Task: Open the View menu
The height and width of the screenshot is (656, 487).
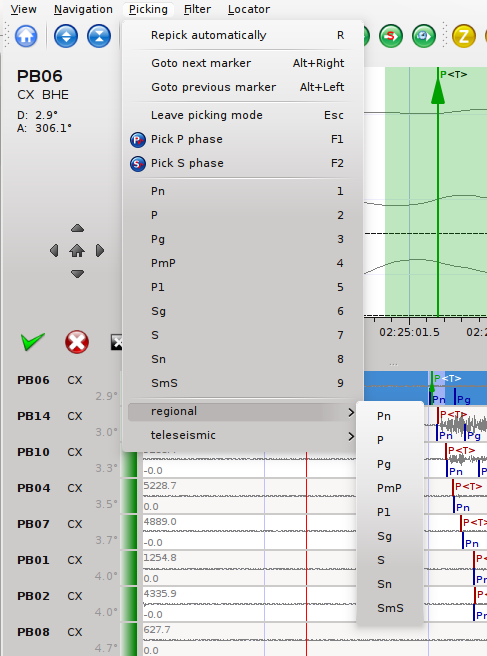Action: [x=23, y=9]
